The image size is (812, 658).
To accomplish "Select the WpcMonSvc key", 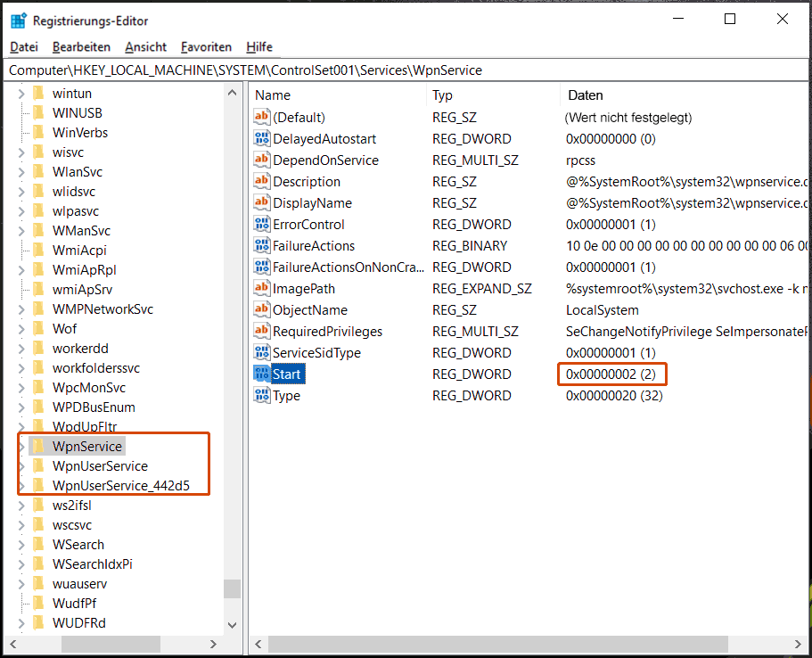I will 88,388.
